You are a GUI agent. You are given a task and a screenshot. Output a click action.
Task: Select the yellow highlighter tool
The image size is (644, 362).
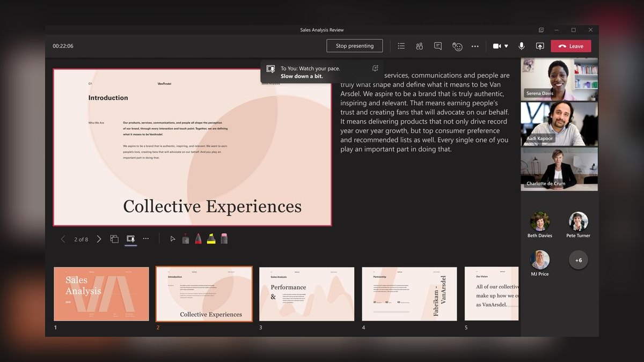(211, 239)
